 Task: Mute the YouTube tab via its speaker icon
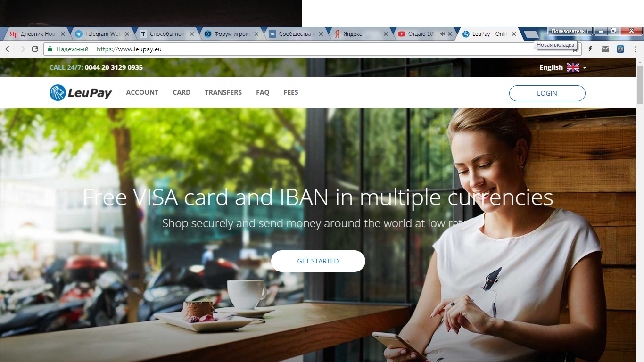click(x=442, y=34)
